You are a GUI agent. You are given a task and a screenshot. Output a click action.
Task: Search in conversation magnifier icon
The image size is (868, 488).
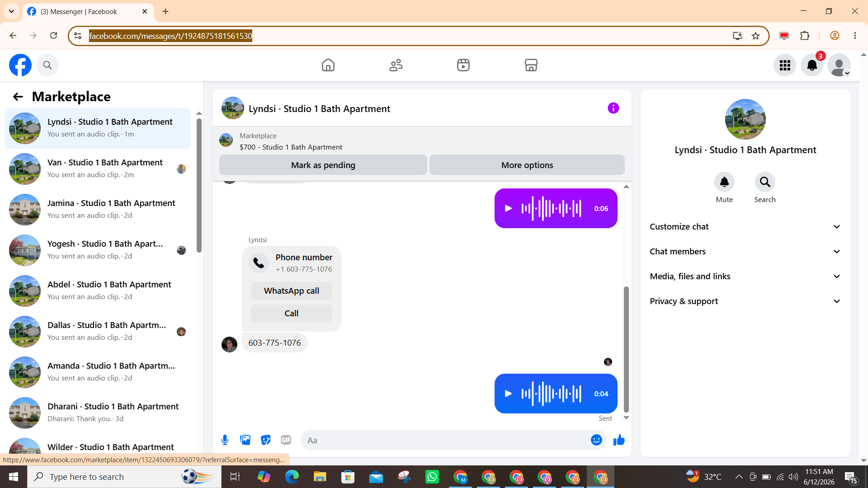pyautogui.click(x=765, y=182)
